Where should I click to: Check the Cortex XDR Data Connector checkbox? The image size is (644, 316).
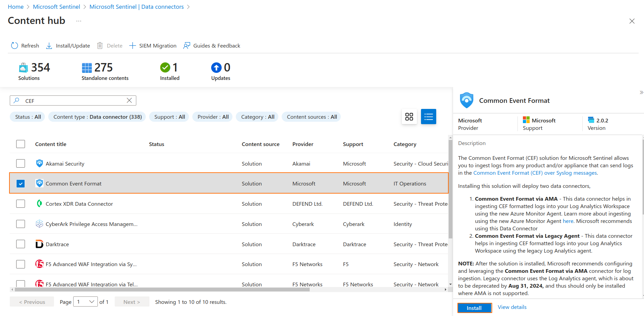point(21,204)
